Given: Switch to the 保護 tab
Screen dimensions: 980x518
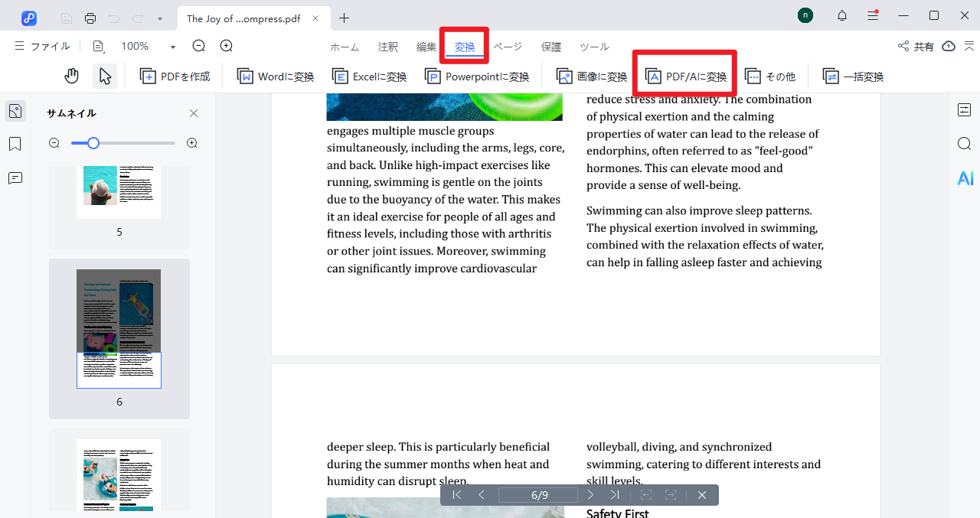Looking at the screenshot, I should (551, 47).
